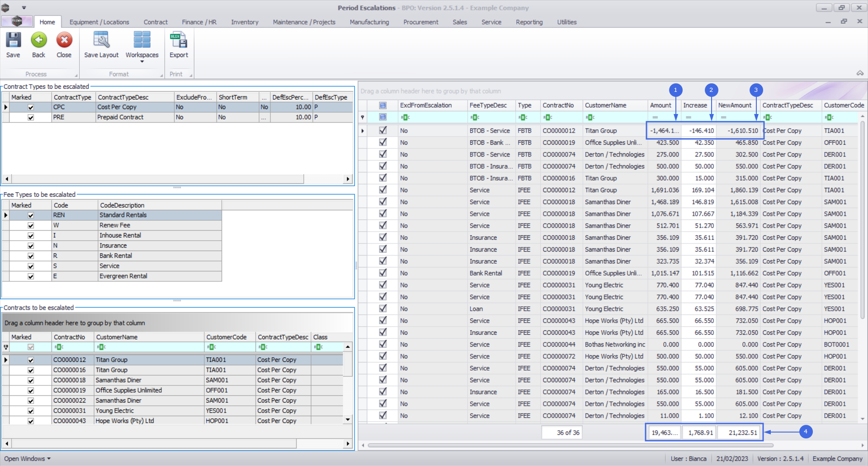The width and height of the screenshot is (868, 466).
Task: Click the CustomerName column header in escalation grid
Action: coord(606,105)
